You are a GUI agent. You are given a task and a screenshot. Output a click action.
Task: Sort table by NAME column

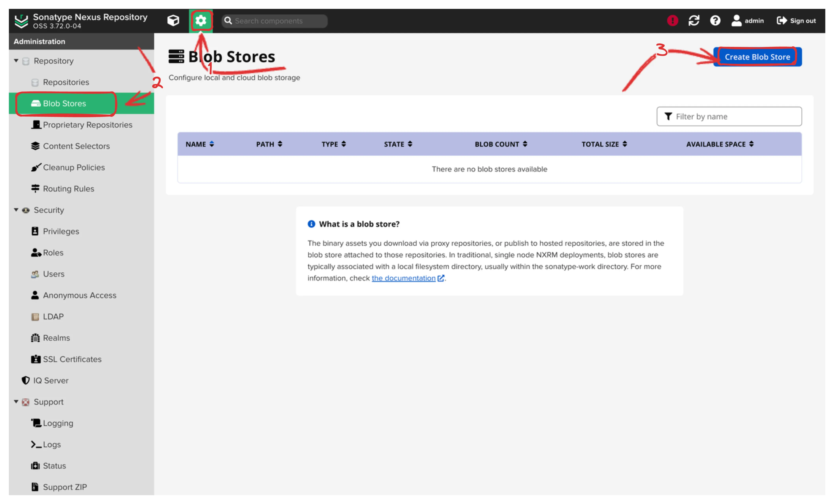coord(200,144)
